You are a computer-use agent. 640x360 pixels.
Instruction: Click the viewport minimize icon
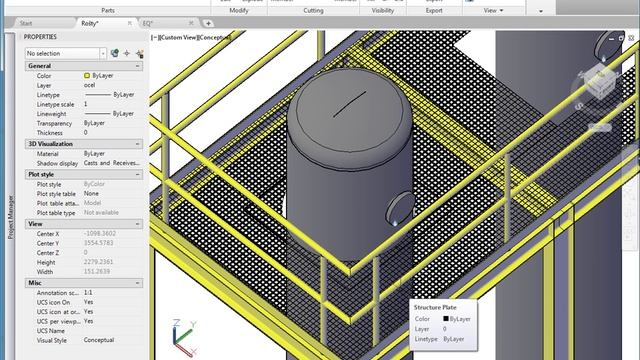point(611,38)
